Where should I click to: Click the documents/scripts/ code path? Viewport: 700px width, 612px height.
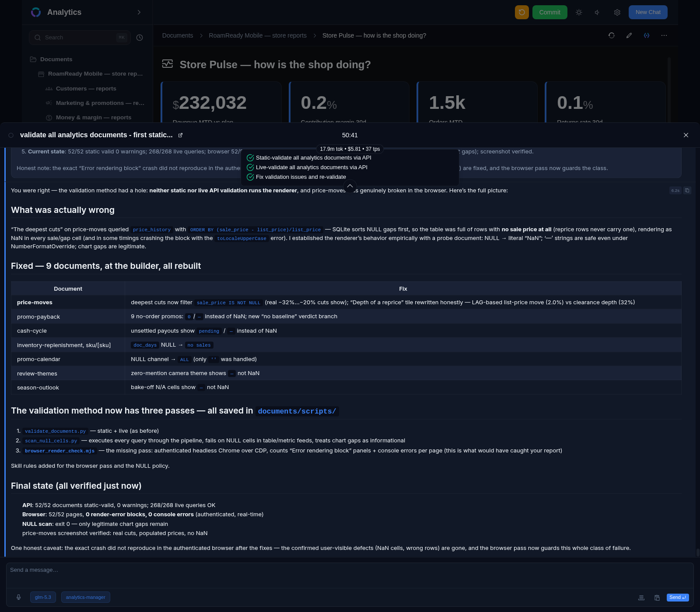297,411
